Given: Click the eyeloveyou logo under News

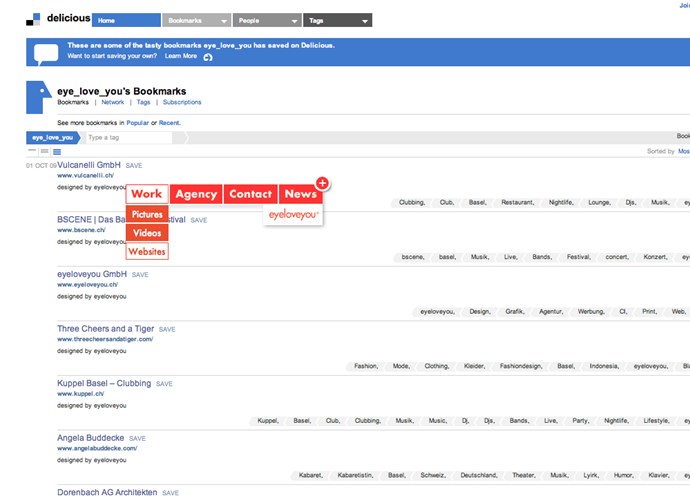Looking at the screenshot, I should point(293,215).
